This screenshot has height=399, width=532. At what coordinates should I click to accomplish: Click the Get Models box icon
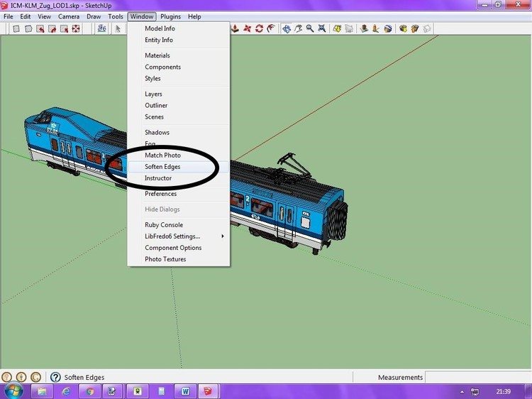tap(403, 28)
